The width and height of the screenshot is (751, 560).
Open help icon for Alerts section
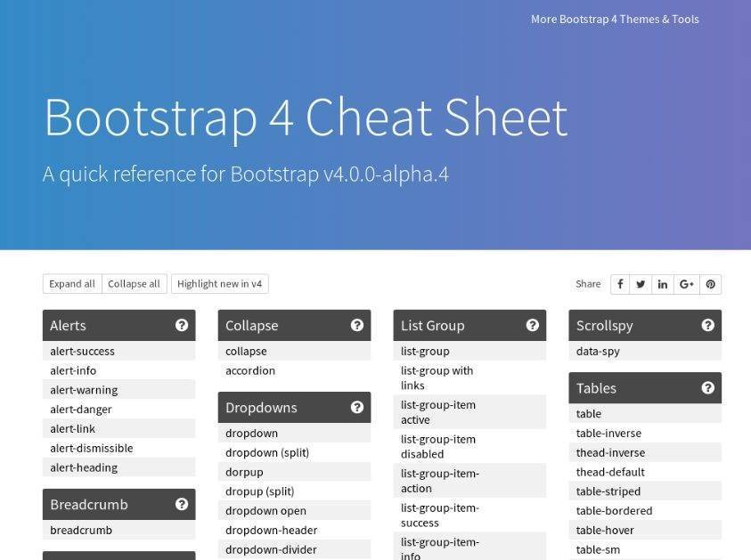[x=182, y=326]
